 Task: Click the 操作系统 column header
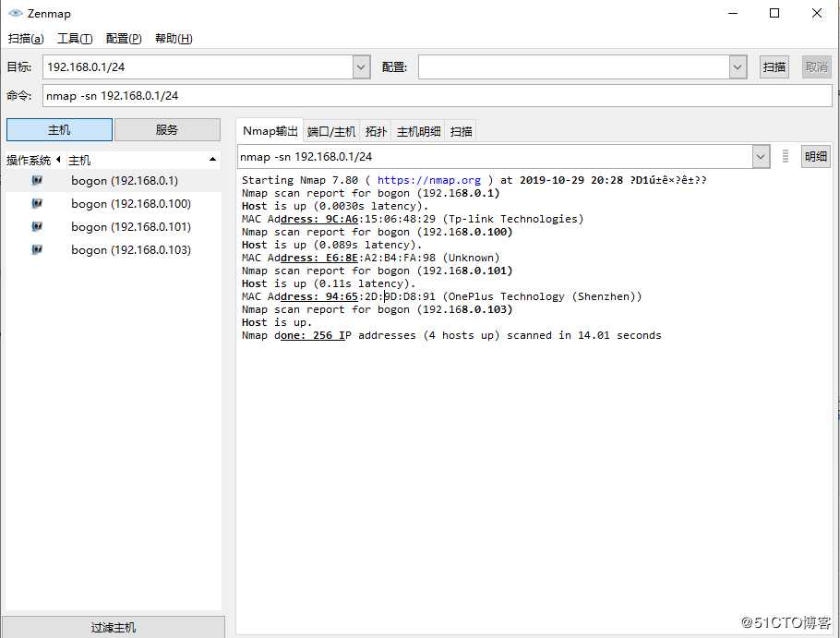33,160
